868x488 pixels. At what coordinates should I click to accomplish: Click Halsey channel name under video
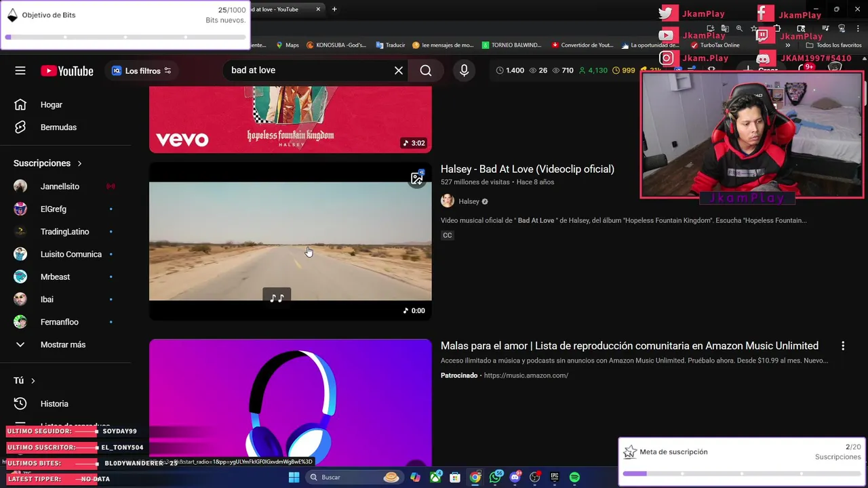pos(469,201)
